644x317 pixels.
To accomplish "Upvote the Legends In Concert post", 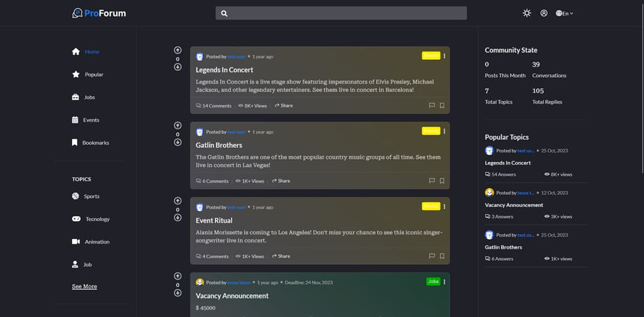I will click(x=178, y=50).
